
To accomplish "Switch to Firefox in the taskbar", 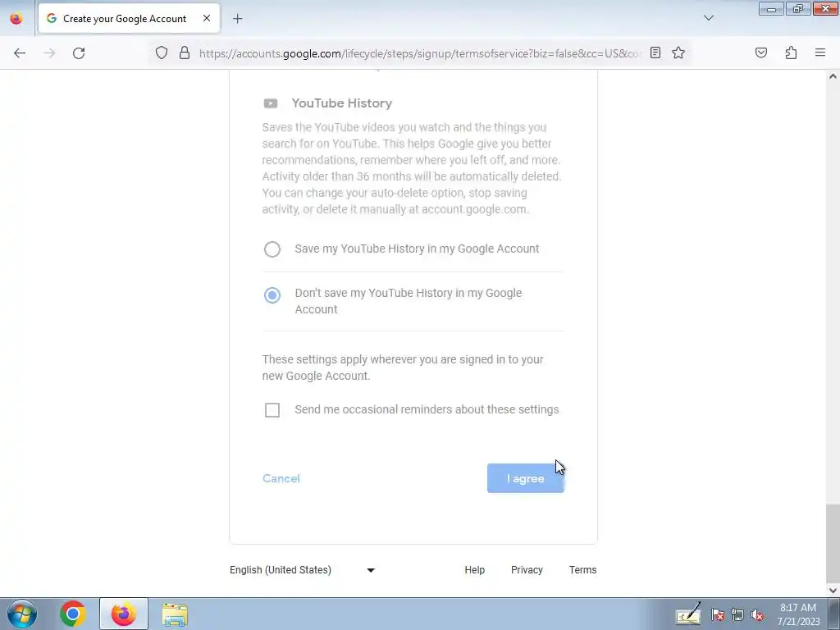I will 124,614.
